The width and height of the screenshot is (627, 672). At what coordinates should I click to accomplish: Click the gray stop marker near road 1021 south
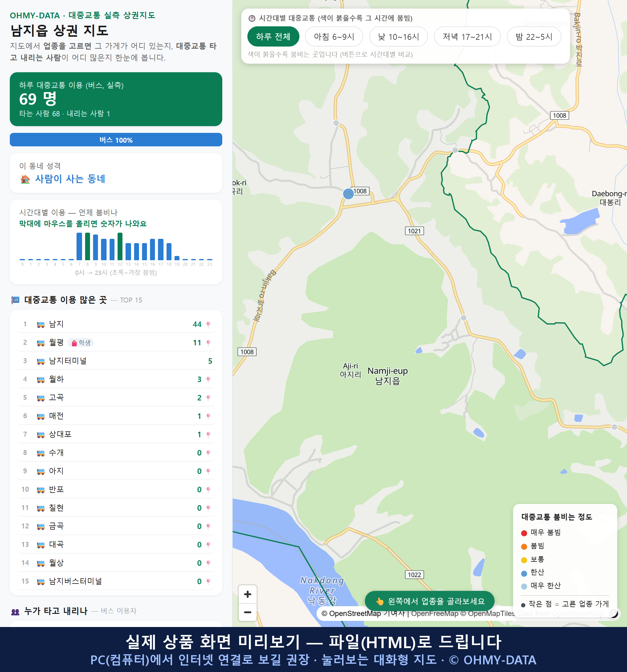pyautogui.click(x=464, y=318)
